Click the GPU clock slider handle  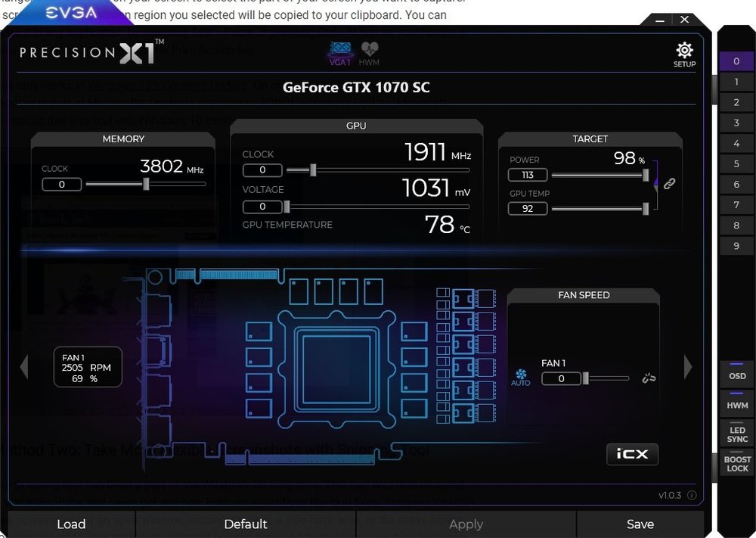(313, 169)
